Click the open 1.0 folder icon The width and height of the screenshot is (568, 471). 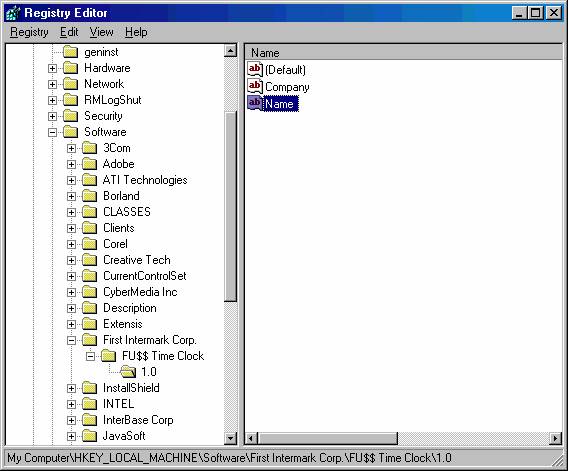(x=128, y=372)
